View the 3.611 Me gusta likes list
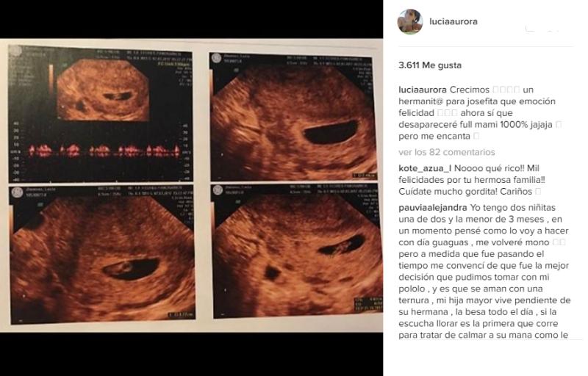 tap(430, 65)
